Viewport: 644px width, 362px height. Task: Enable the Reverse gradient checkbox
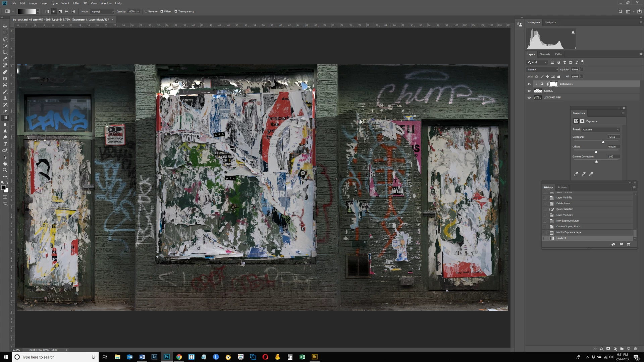coord(146,11)
